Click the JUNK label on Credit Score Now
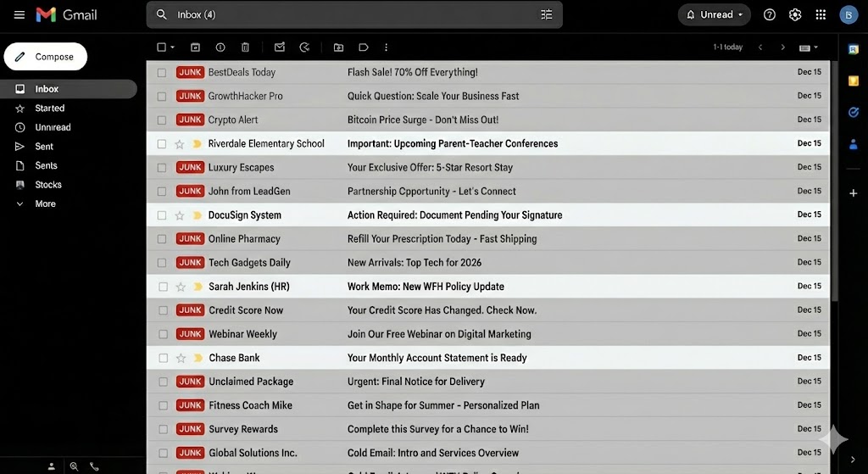Screen dimensions: 868x474 click(191, 310)
